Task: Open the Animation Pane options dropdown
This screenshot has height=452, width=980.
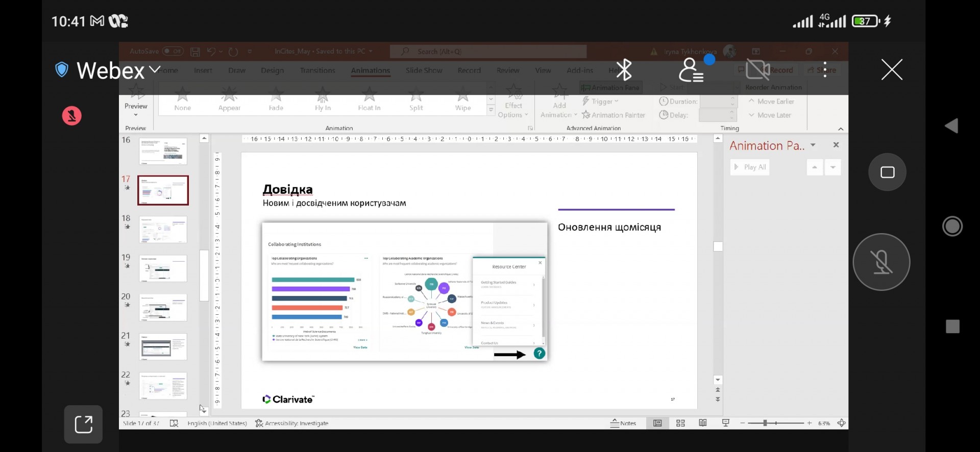Action: coord(813,145)
